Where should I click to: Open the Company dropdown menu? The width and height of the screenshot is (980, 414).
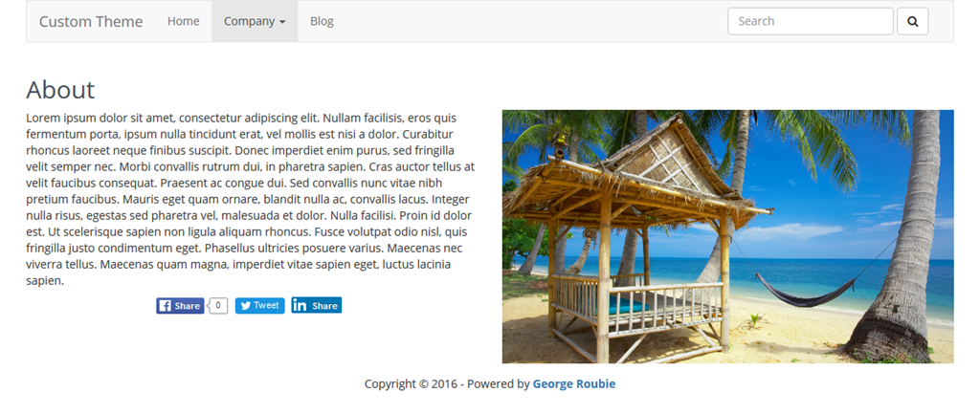point(255,21)
